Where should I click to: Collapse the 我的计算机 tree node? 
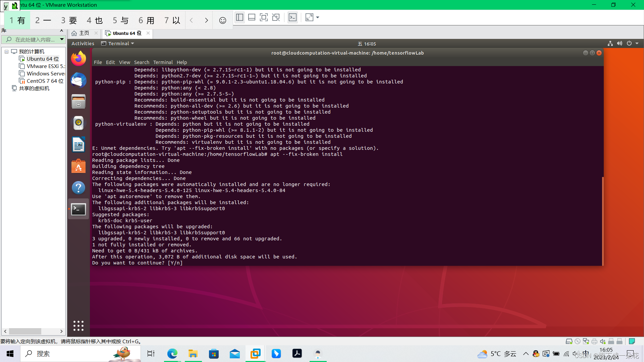coord(6,52)
